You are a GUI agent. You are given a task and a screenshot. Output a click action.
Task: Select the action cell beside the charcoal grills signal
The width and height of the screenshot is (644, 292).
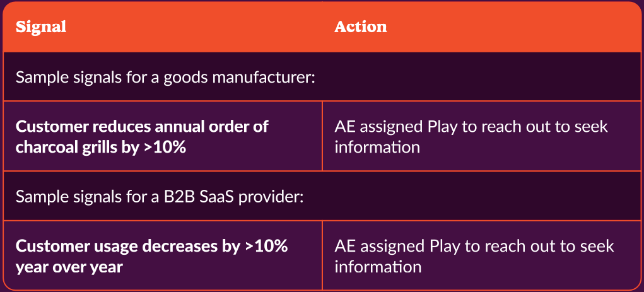point(482,136)
